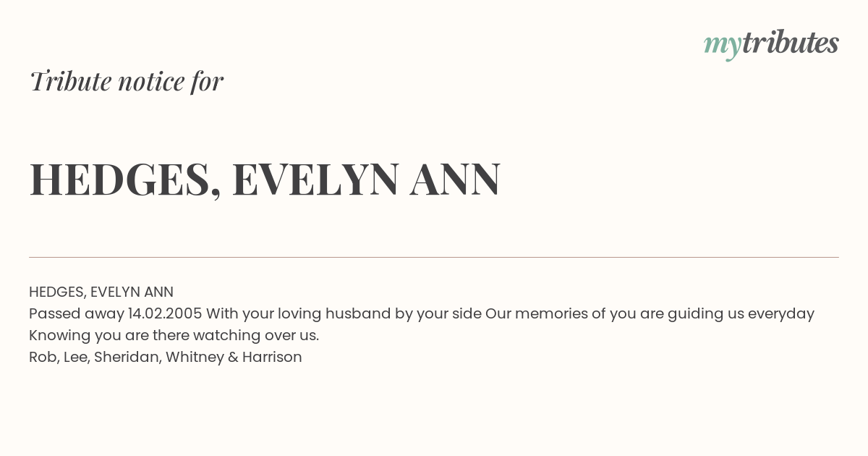Click the name Lee in signature line
Image resolution: width=868 pixels, height=456 pixels.
pyautogui.click(x=75, y=357)
